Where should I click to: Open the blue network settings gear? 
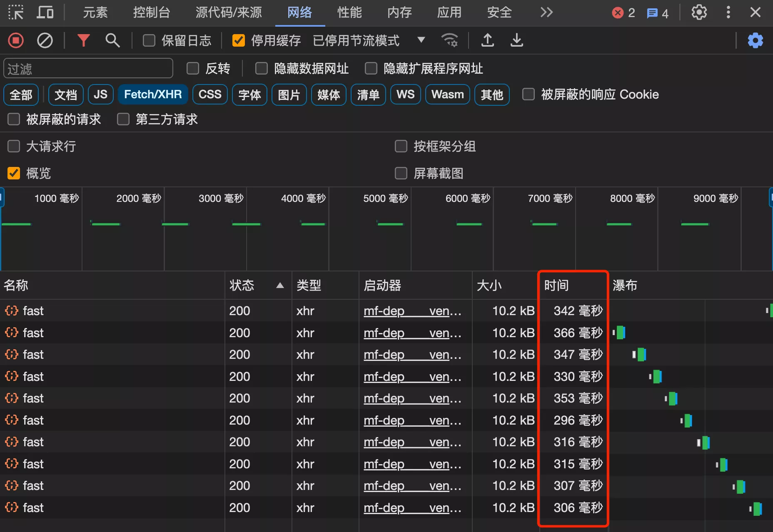point(755,40)
